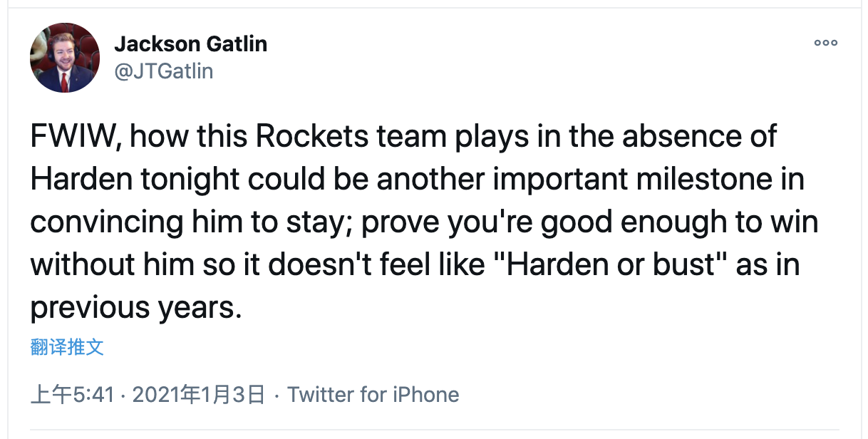Open the Twitter for iPhone source link
The width and height of the screenshot is (868, 439).
(x=373, y=394)
